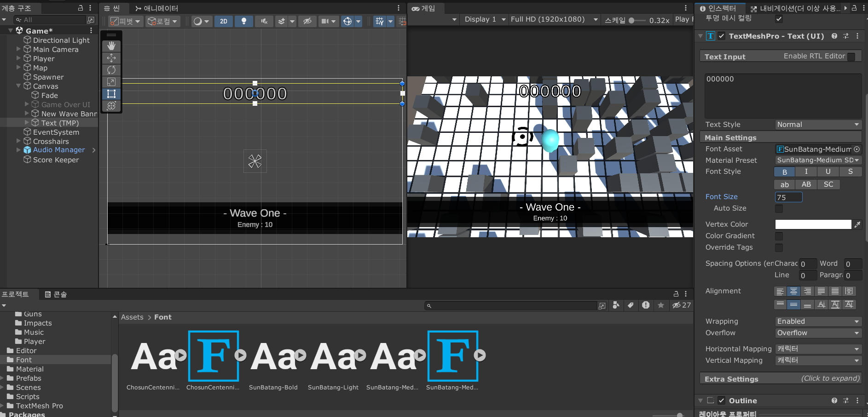Toggle TextMeshPro component enabled checkbox
868x417 pixels.
click(721, 36)
